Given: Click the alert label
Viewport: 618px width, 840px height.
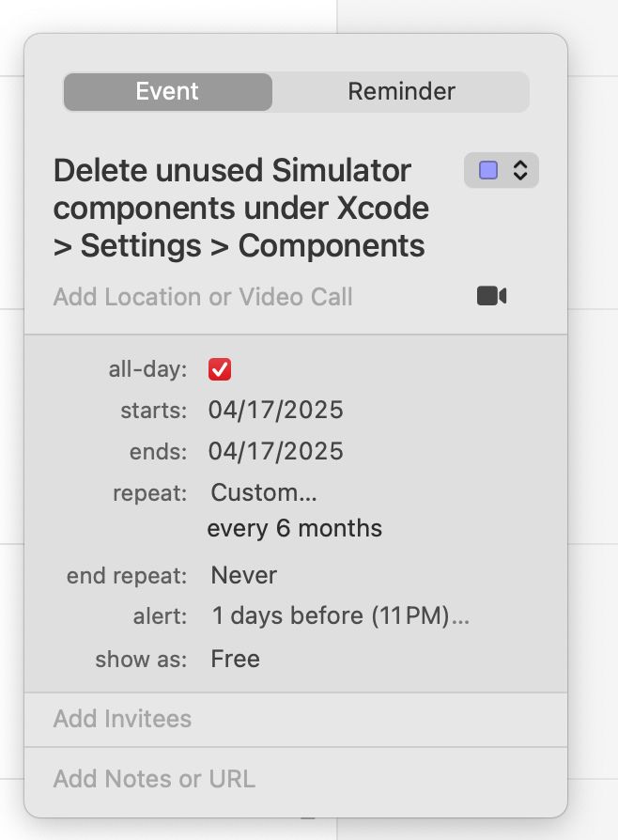Looking at the screenshot, I should pyautogui.click(x=160, y=616).
